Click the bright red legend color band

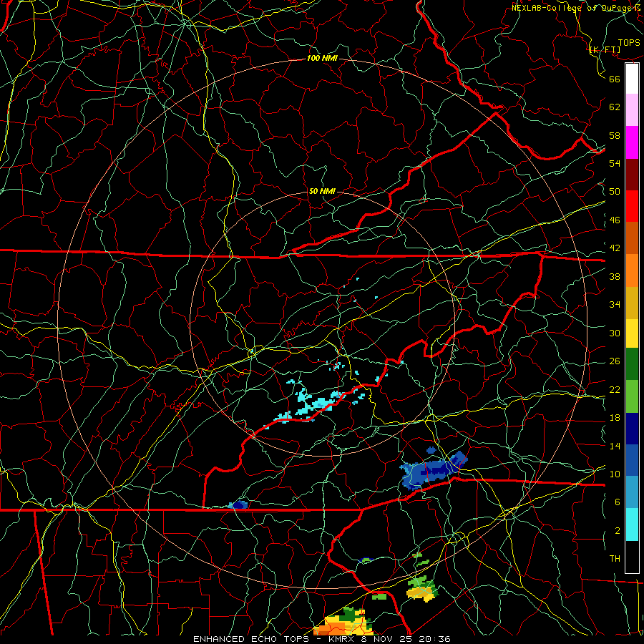(632, 206)
